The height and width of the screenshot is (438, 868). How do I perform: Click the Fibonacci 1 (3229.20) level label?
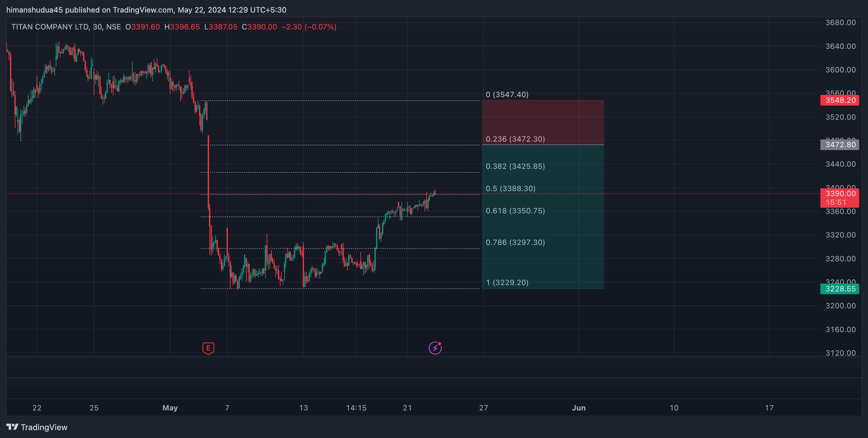pyautogui.click(x=507, y=282)
